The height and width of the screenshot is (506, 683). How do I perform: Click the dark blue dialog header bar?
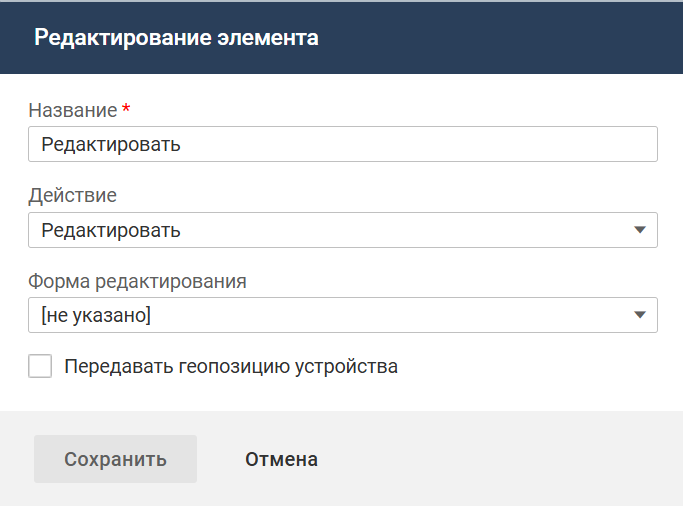pos(500,38)
